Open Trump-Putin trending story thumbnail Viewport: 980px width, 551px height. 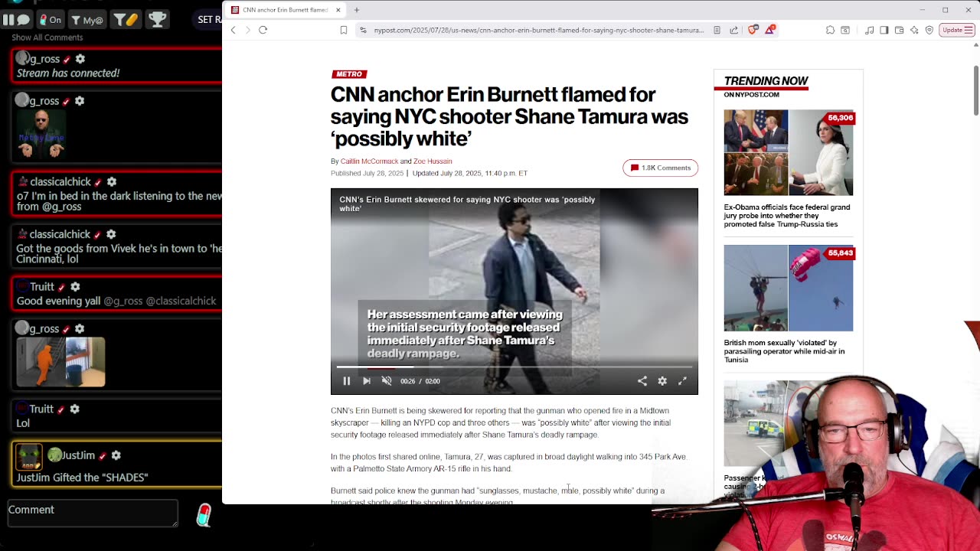(x=789, y=152)
